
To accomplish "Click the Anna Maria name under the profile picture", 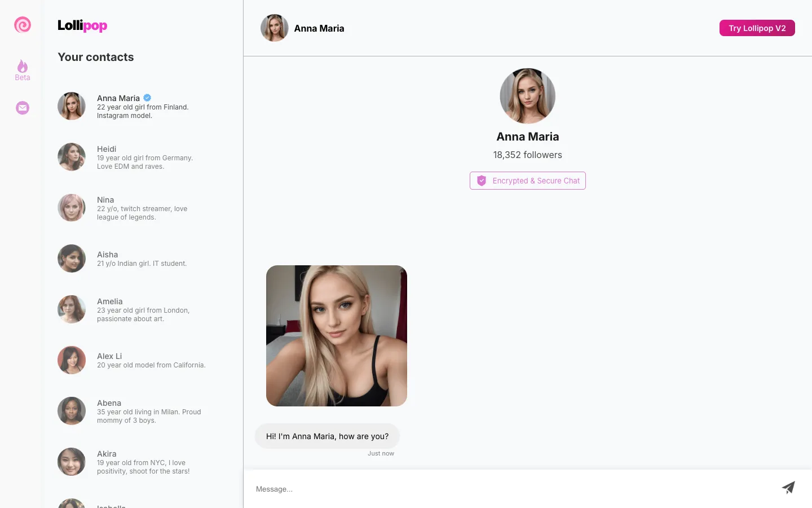I will pyautogui.click(x=528, y=137).
